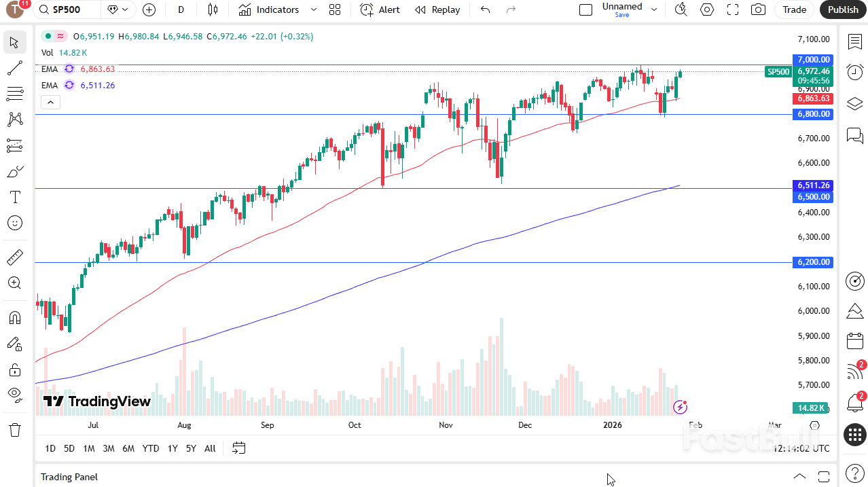
Task: Click the SP500 symbol search field
Action: (x=65, y=10)
